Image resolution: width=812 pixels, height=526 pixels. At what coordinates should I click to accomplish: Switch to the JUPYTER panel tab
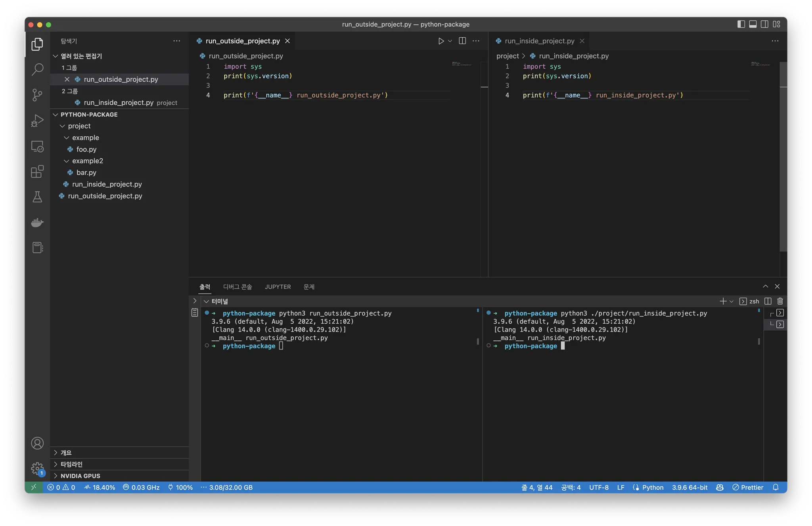tap(278, 287)
